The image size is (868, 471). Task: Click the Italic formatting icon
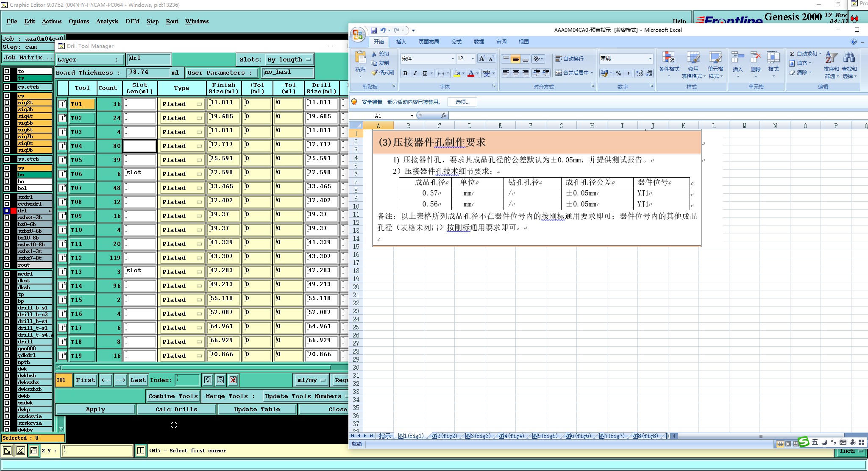[415, 73]
